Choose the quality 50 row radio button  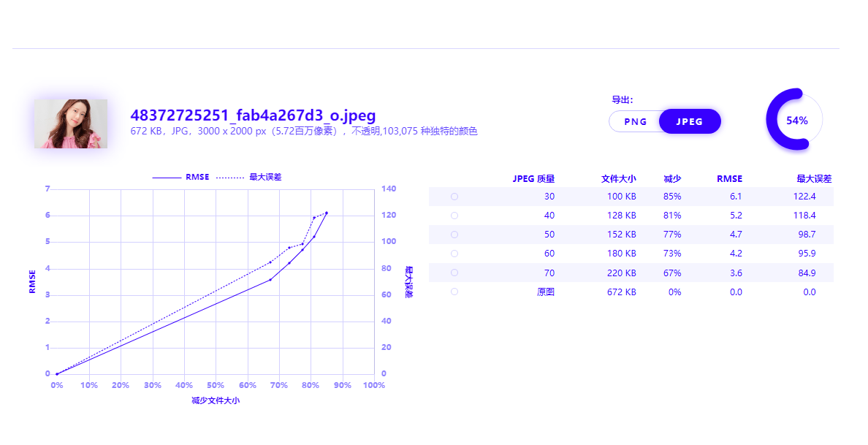[454, 235]
